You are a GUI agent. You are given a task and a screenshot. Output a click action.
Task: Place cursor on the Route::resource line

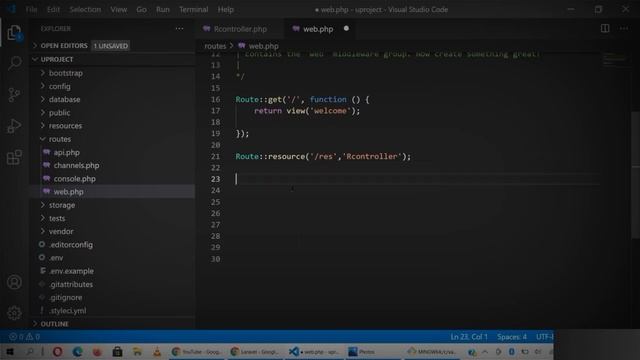[x=323, y=156]
